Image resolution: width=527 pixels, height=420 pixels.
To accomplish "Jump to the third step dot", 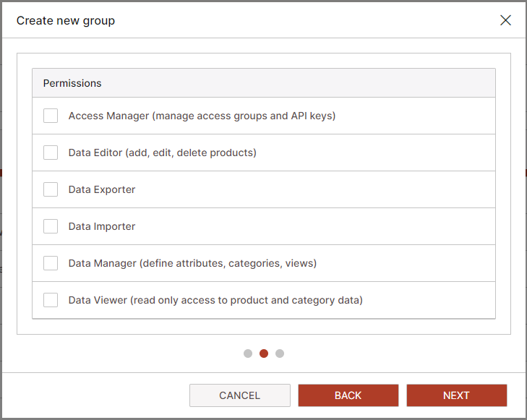I will click(280, 353).
